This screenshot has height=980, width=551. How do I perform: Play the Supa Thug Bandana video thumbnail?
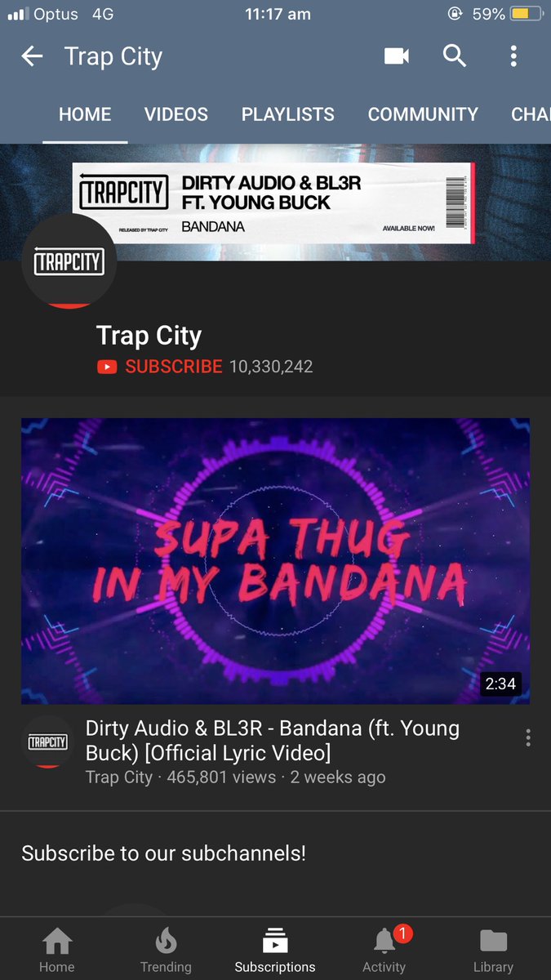click(275, 561)
